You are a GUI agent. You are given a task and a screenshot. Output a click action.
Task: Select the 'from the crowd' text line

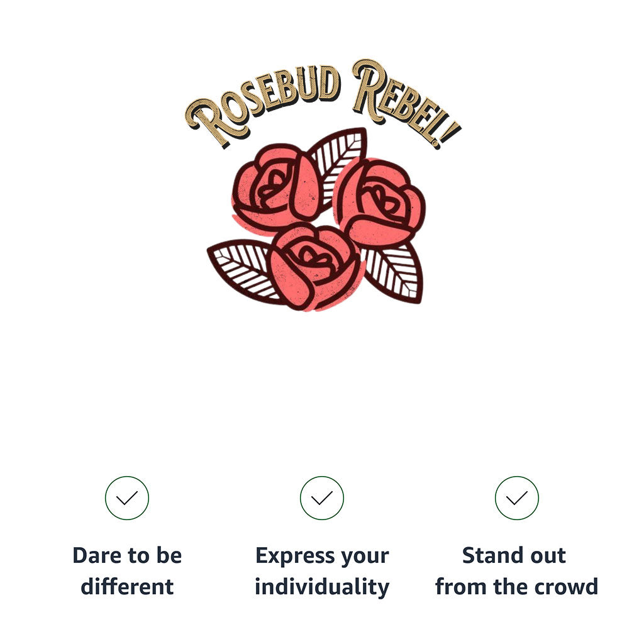click(516, 587)
